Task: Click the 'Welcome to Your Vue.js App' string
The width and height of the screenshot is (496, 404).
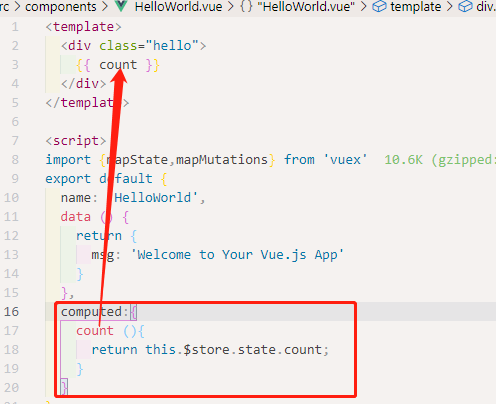Action: pos(237,255)
